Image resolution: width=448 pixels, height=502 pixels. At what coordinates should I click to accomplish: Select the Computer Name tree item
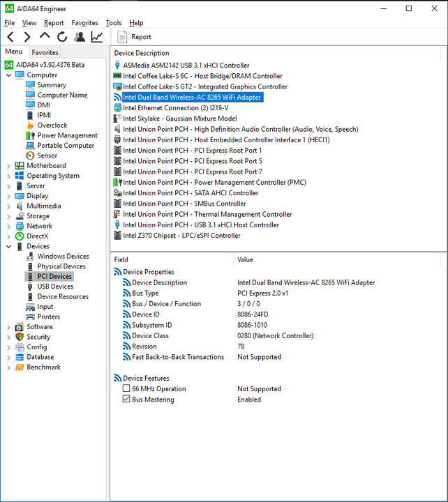pos(63,95)
